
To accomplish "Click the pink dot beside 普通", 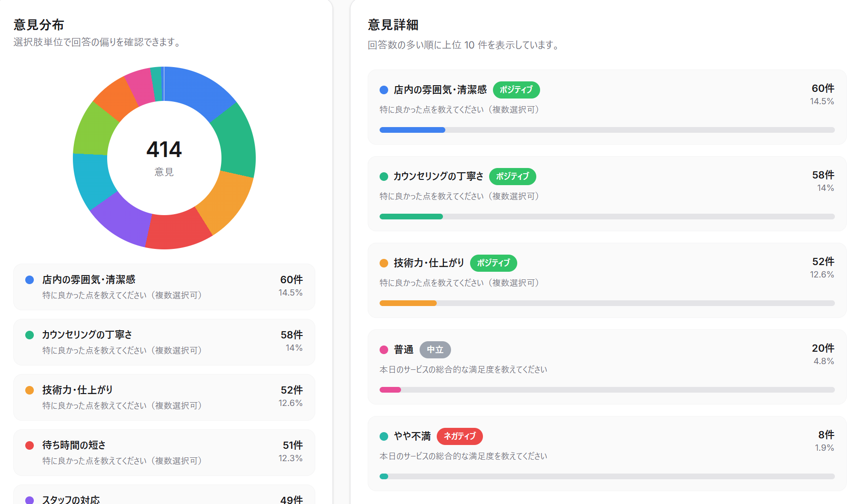I will pyautogui.click(x=383, y=349).
